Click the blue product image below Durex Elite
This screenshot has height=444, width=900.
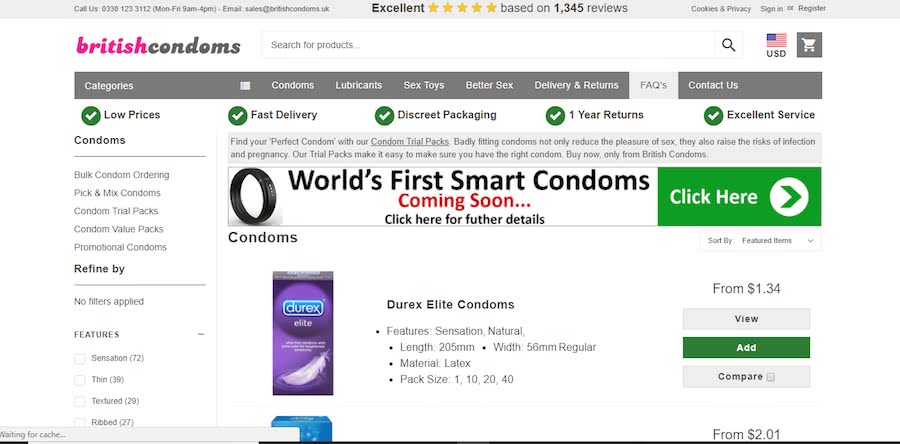(x=302, y=429)
